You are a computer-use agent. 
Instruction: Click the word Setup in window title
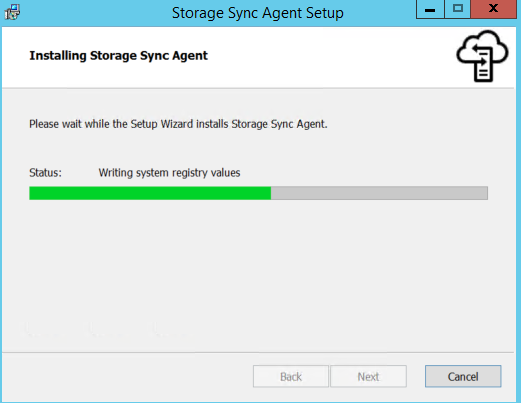pos(325,13)
